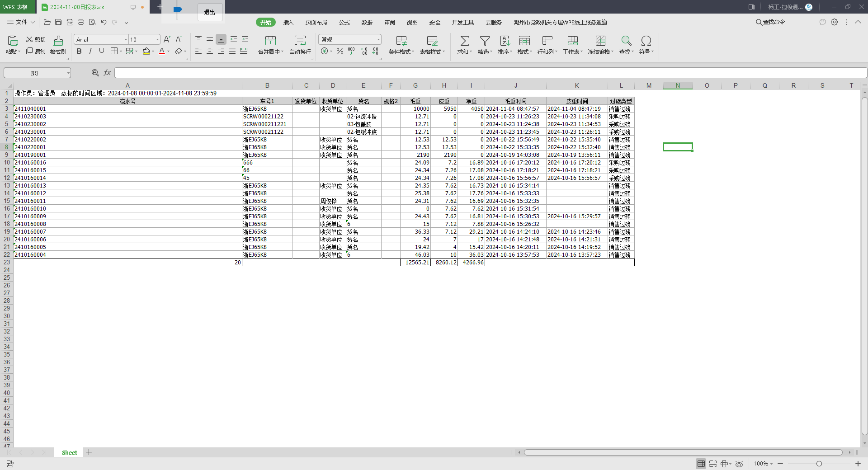Open the 查找 find tool in ribbon
868x470 pixels.
coord(626,45)
